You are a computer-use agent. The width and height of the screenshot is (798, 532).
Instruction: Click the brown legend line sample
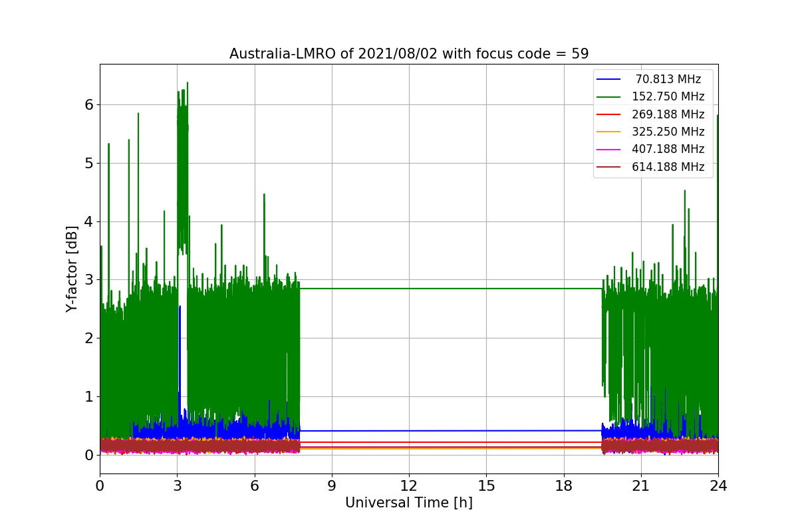(609, 167)
